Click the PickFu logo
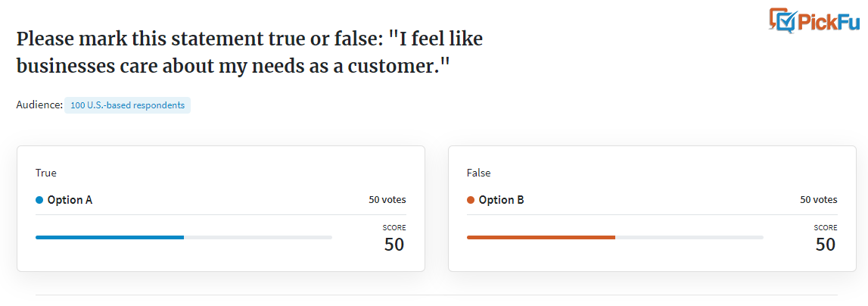This screenshot has width=868, height=306. (x=814, y=20)
